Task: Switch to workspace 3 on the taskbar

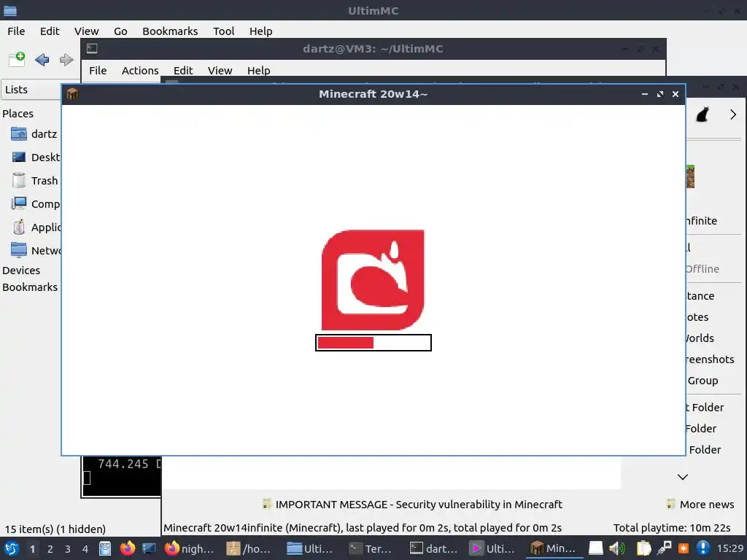Action: pyautogui.click(x=67, y=549)
